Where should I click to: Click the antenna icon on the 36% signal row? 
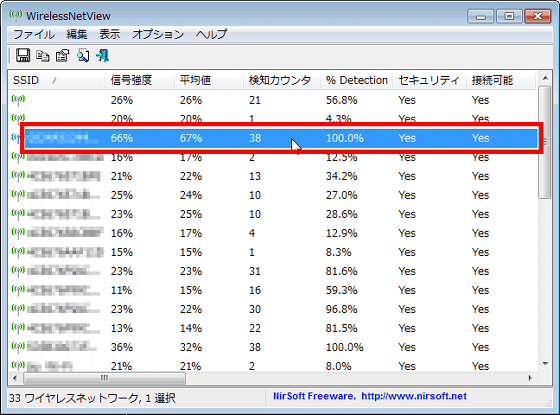[x=18, y=347]
